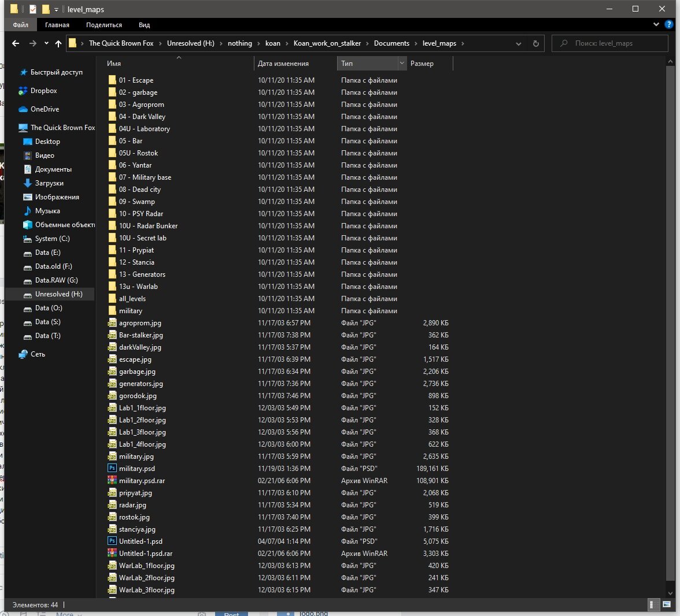The image size is (680, 616).
Task: Open Документы in the navigation pane
Action: coord(53,169)
